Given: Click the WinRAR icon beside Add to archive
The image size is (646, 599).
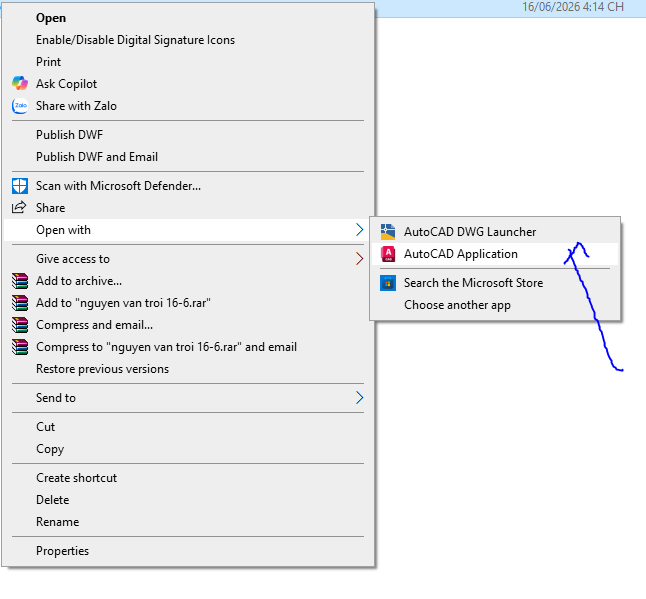Looking at the screenshot, I should tap(20, 281).
